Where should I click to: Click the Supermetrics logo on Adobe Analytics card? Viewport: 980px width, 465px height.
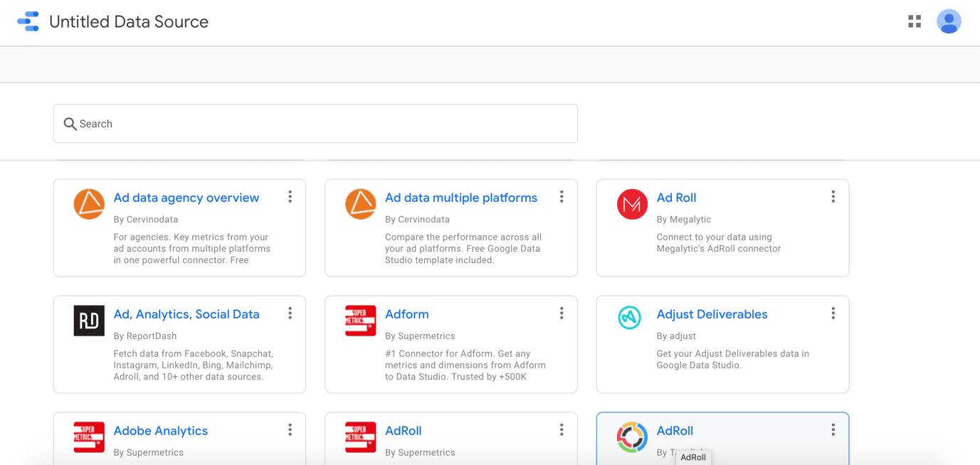point(89,437)
